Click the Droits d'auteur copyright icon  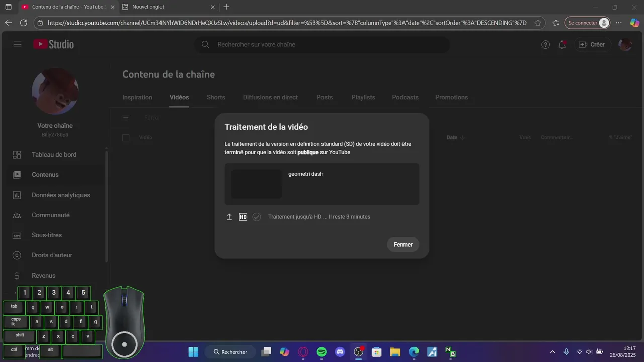click(17, 255)
